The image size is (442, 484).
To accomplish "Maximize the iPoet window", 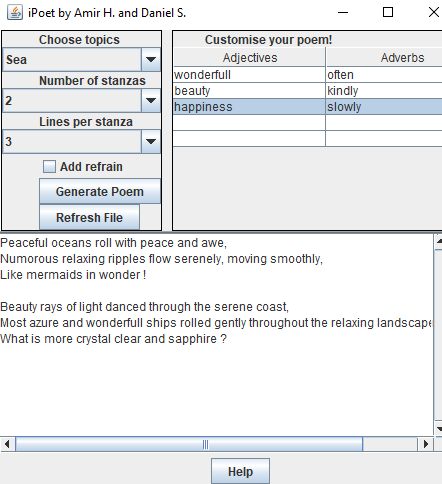I will point(388,12).
